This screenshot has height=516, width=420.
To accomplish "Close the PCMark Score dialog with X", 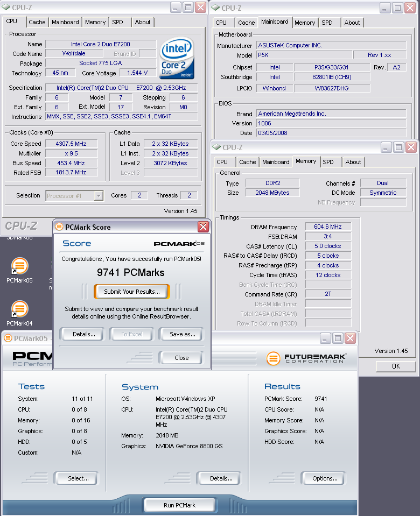I will (x=203, y=227).
